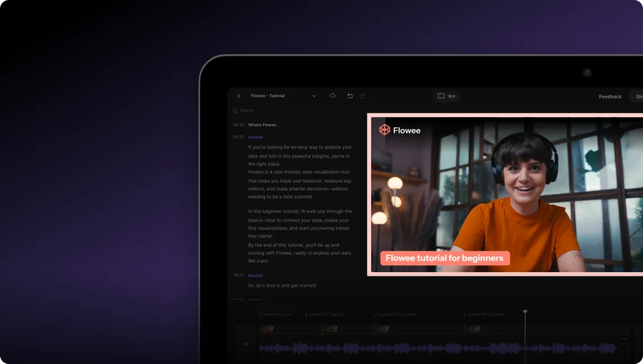
Task: Select the scene thumbnail under Chapter 04
Action: point(474,329)
